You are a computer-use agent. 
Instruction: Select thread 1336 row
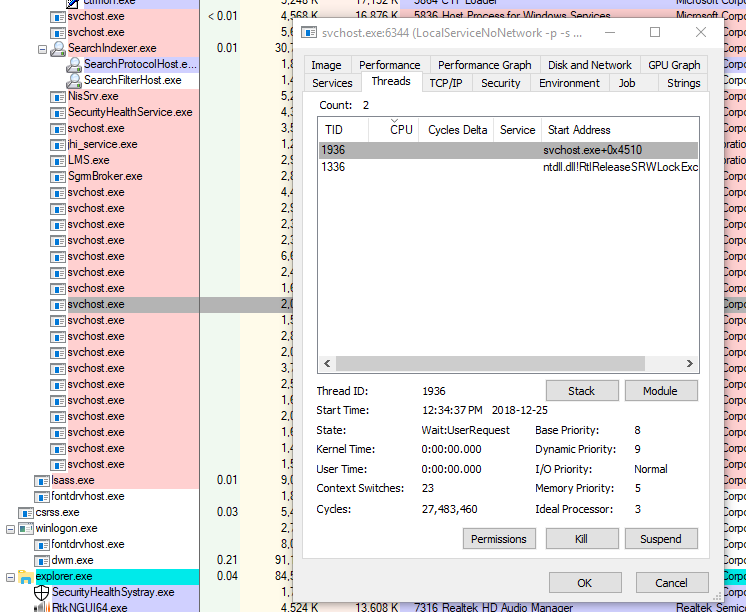[508, 167]
